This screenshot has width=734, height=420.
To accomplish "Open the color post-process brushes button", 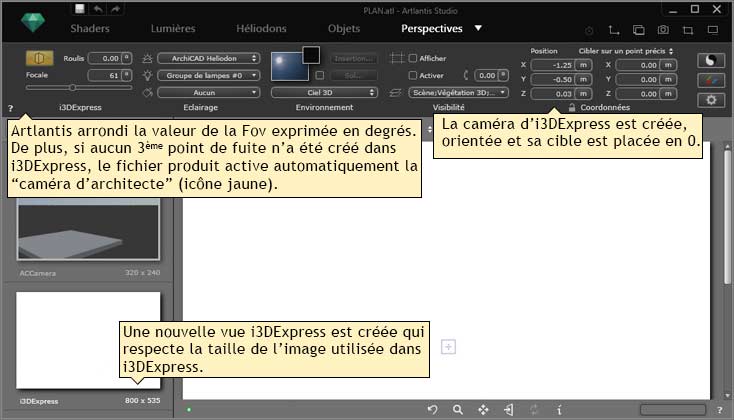I will click(x=711, y=81).
